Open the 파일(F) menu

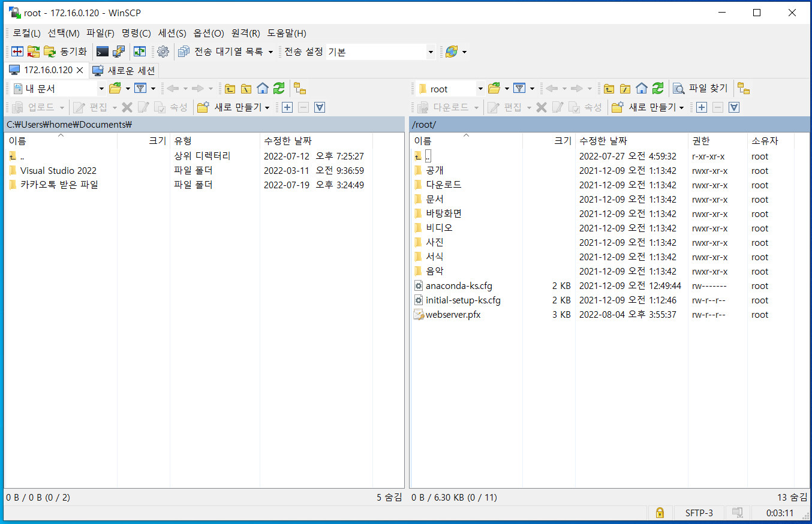pyautogui.click(x=100, y=33)
